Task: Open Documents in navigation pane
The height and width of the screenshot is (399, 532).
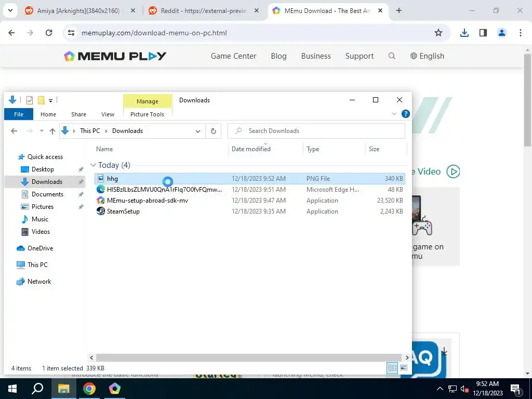Action: tap(47, 194)
